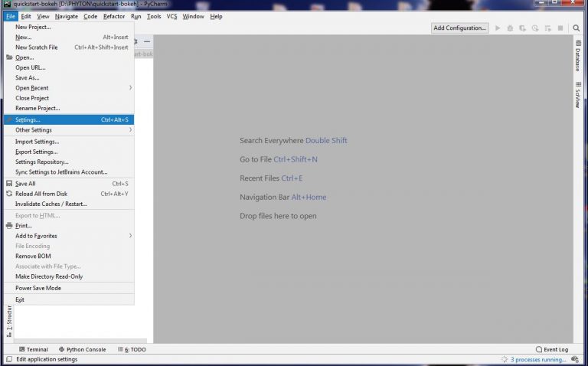Open the Refactor menu in menu bar

pyautogui.click(x=114, y=16)
